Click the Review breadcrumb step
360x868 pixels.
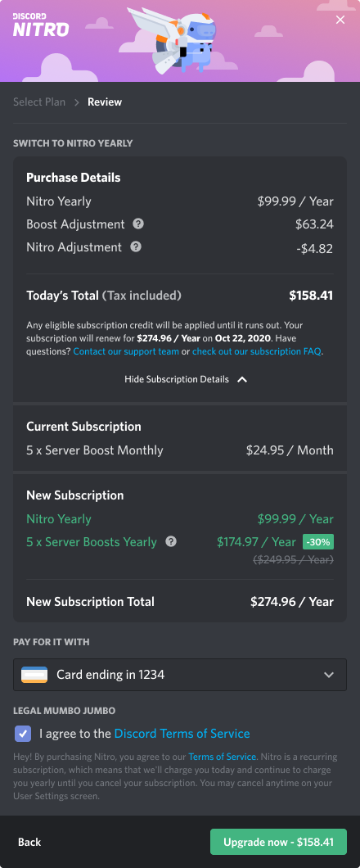tap(105, 102)
